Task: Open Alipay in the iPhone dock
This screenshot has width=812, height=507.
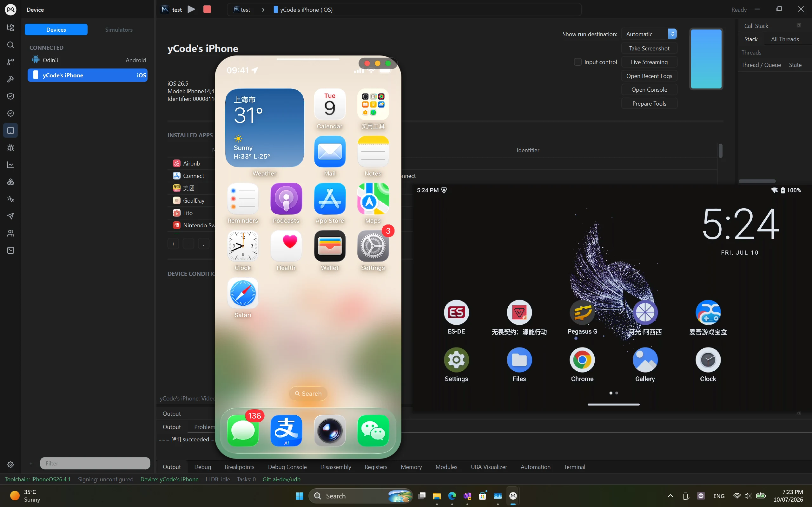Action: pyautogui.click(x=286, y=431)
